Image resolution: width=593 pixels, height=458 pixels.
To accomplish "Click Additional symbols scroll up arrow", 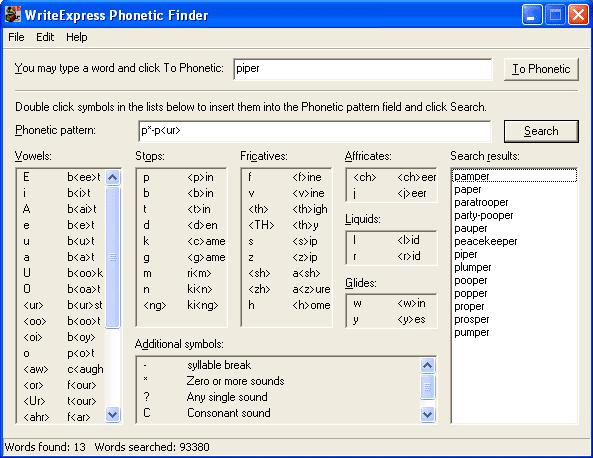I will pos(427,365).
